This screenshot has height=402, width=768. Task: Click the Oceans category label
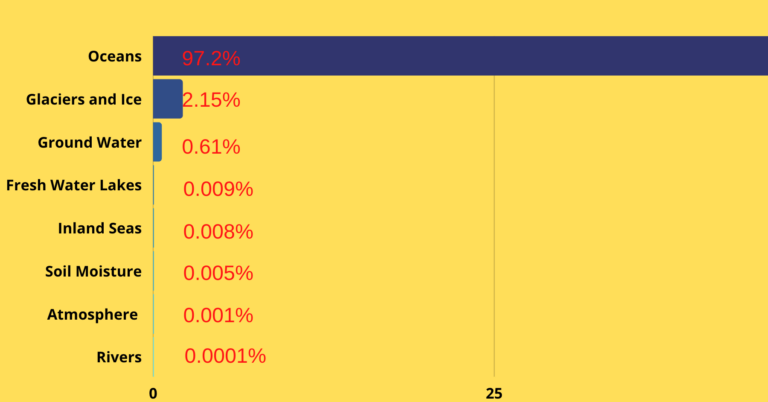[115, 56]
